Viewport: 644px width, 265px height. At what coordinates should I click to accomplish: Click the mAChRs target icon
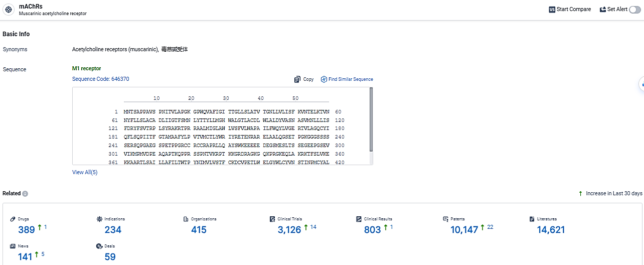8,10
